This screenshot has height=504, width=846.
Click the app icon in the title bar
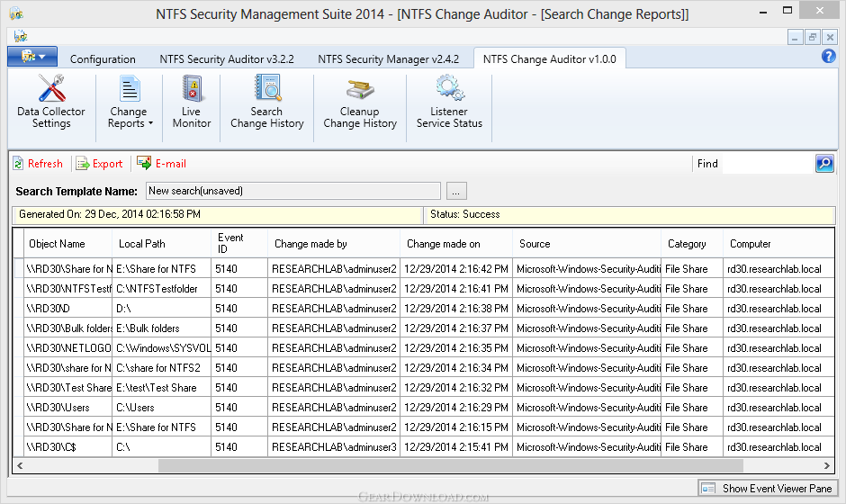point(17,13)
